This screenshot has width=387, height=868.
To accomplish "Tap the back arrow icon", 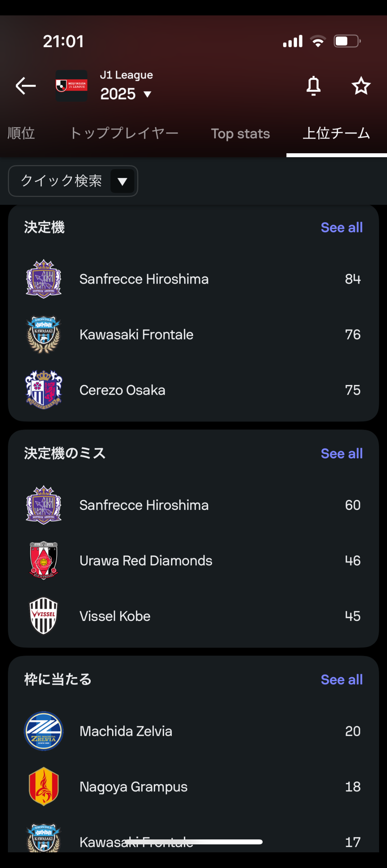I will pos(26,86).
